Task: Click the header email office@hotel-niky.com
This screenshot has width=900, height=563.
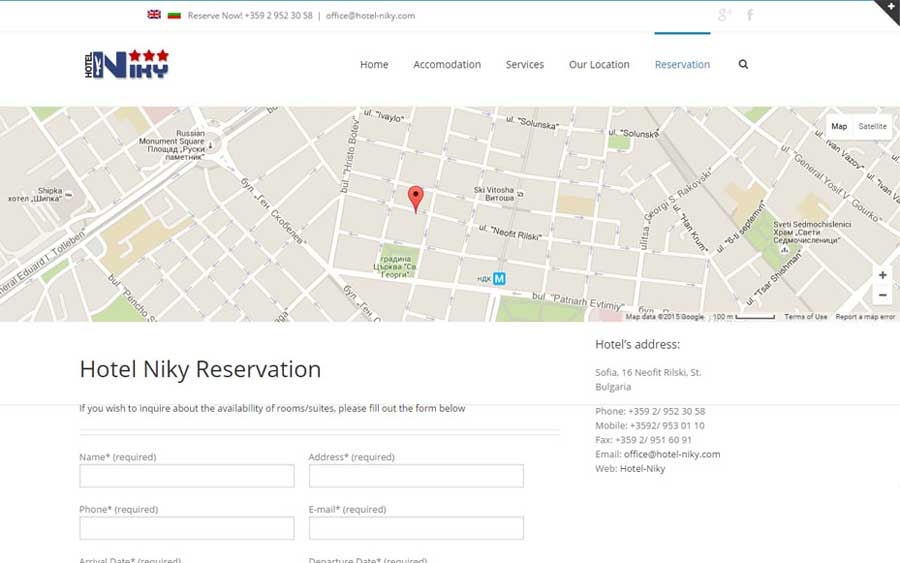Action: (370, 15)
